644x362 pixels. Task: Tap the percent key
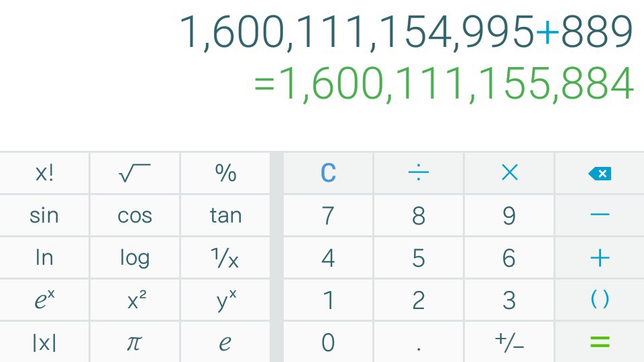point(225,173)
